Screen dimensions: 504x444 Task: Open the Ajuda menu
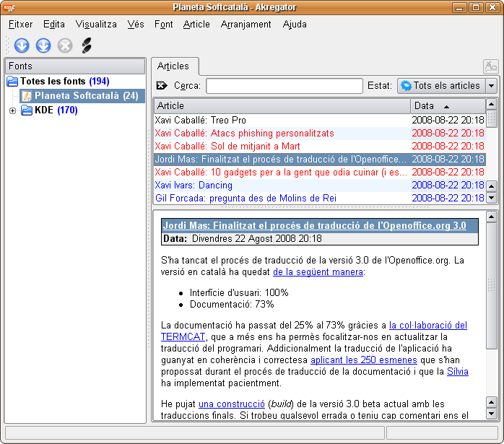[x=295, y=25]
